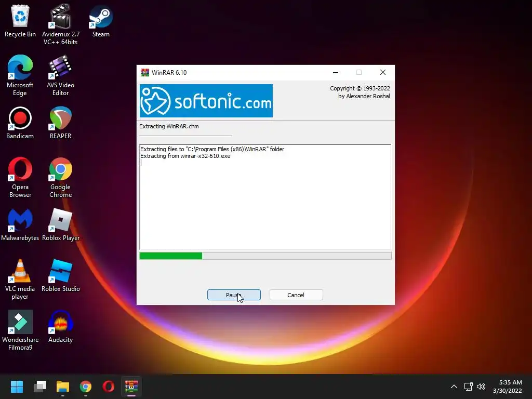Open AVS Video Editor shortcut

coord(60,75)
